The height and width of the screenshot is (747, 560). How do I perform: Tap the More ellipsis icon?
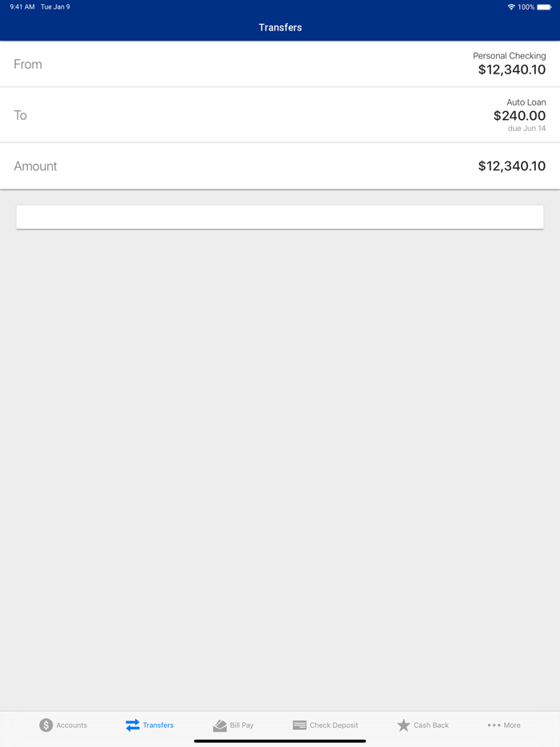pos(494,725)
